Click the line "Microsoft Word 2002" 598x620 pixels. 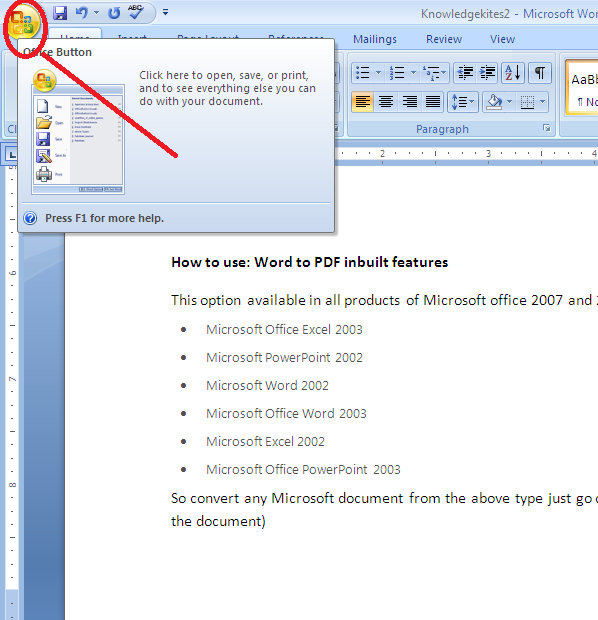tap(267, 385)
